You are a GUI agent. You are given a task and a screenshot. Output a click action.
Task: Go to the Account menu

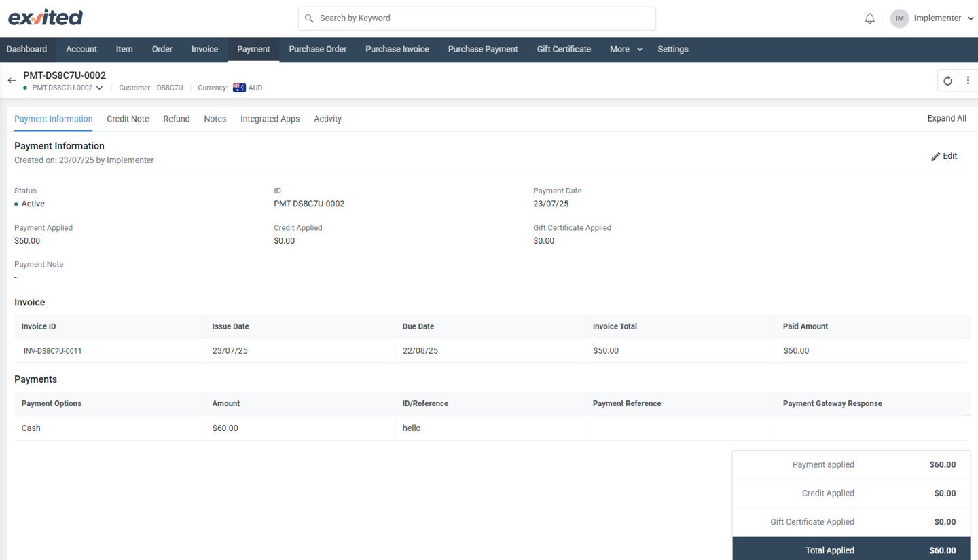81,49
